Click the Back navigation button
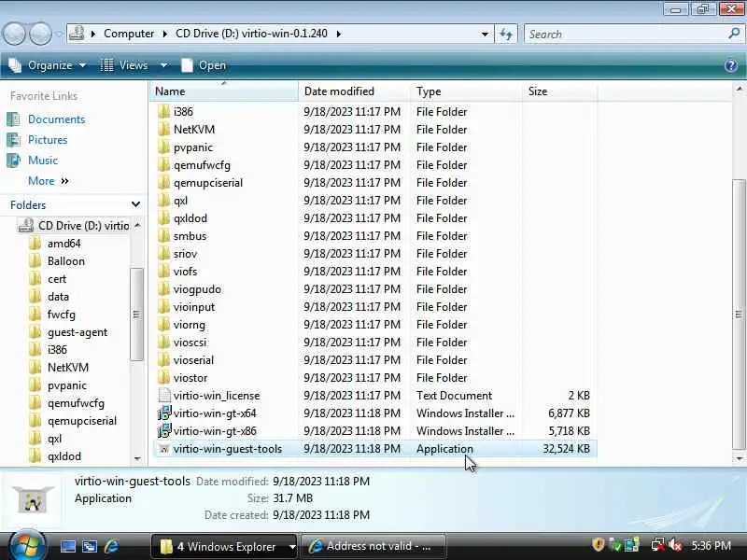Image resolution: width=747 pixels, height=560 pixels. point(14,34)
